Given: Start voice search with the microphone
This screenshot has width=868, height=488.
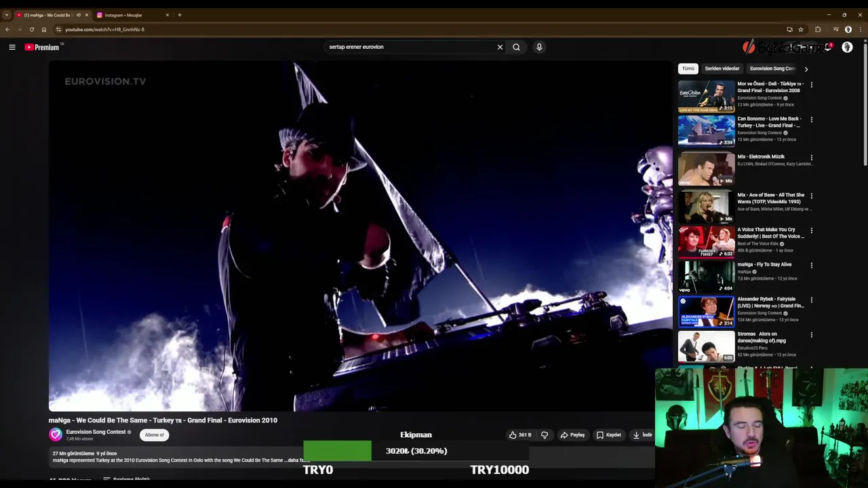Looking at the screenshot, I should coord(539,47).
